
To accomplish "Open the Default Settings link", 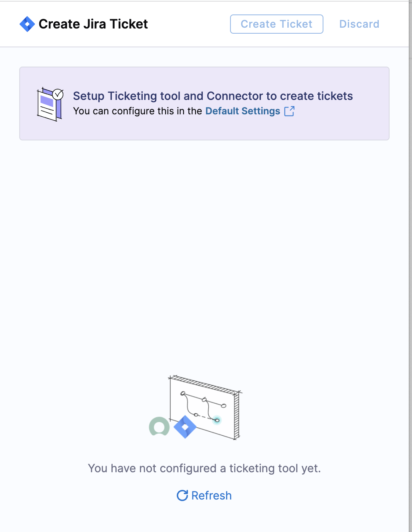I will coord(242,111).
